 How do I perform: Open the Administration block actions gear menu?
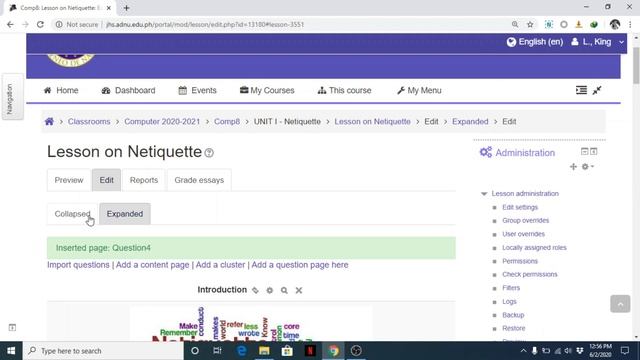pos(587,167)
